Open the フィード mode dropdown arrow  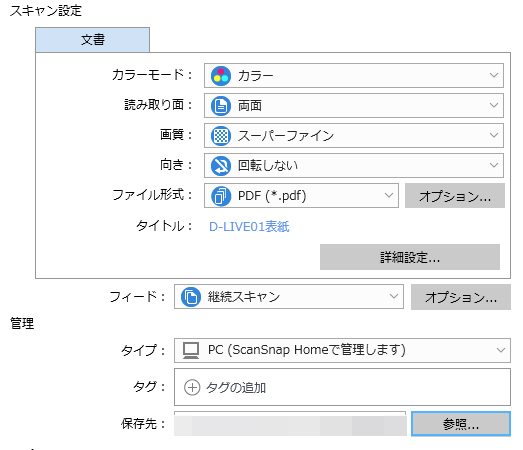tap(394, 296)
